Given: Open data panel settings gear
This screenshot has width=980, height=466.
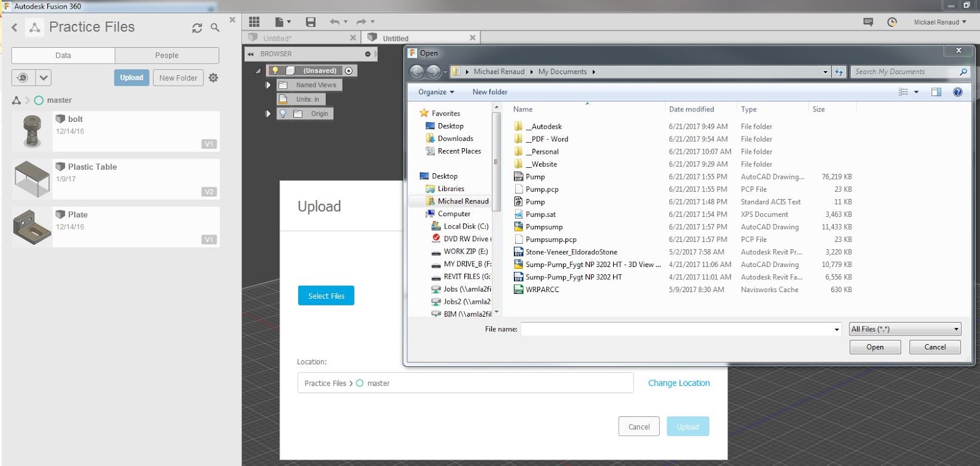Looking at the screenshot, I should point(213,78).
